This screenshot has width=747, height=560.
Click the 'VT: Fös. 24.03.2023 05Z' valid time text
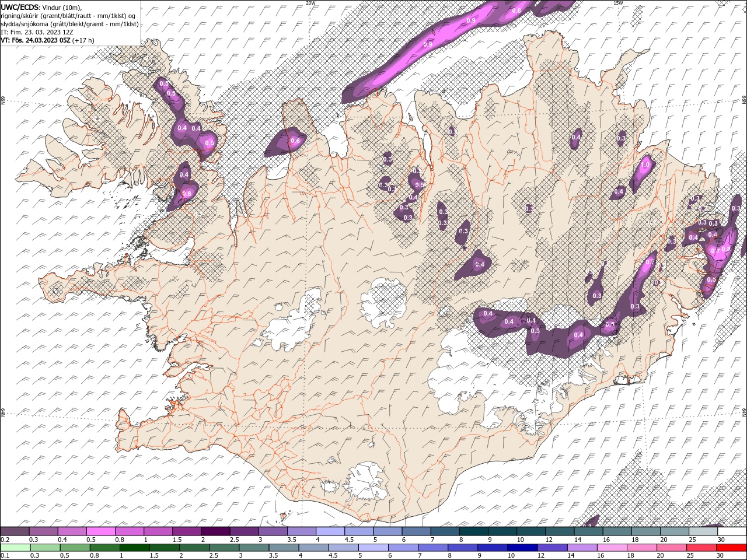[35, 40]
